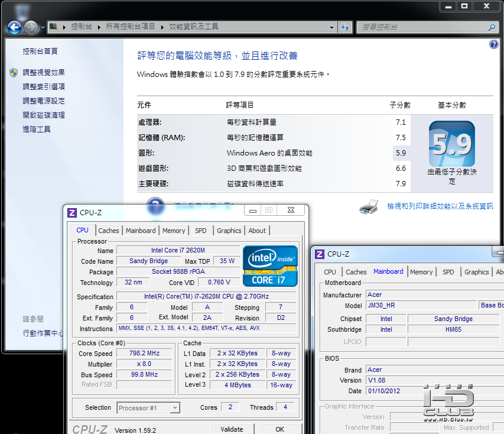
Task: Click the Southbridge value HM65
Action: (453, 329)
